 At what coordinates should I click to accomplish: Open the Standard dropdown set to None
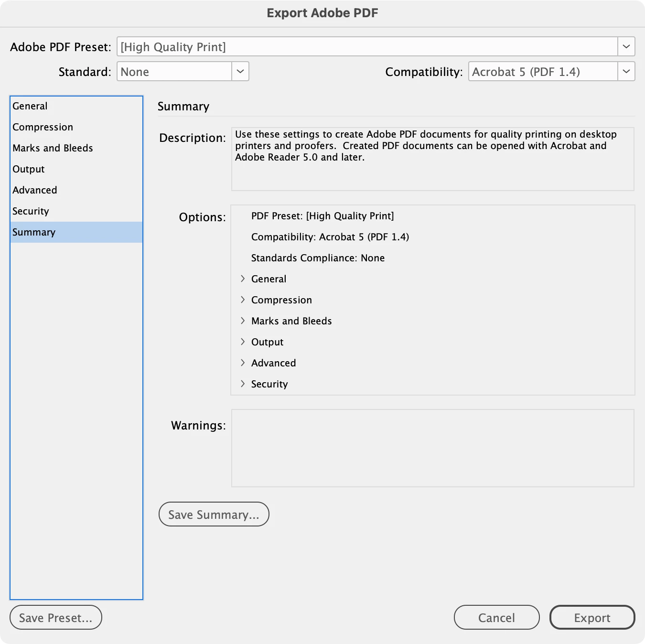(x=183, y=72)
